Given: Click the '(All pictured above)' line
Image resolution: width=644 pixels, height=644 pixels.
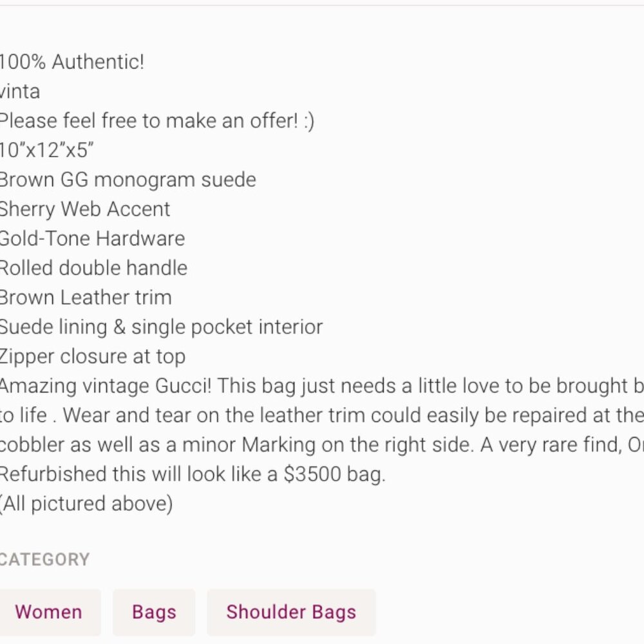Looking at the screenshot, I should tap(86, 504).
